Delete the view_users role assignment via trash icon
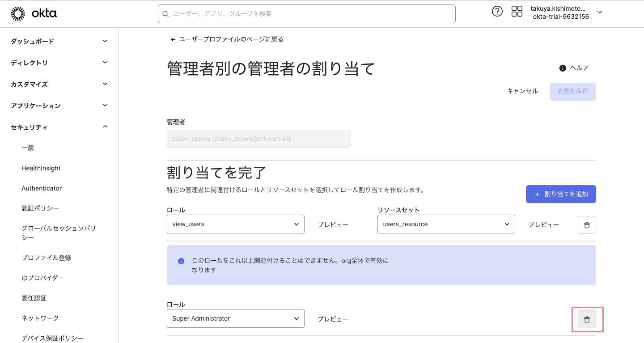 (587, 225)
